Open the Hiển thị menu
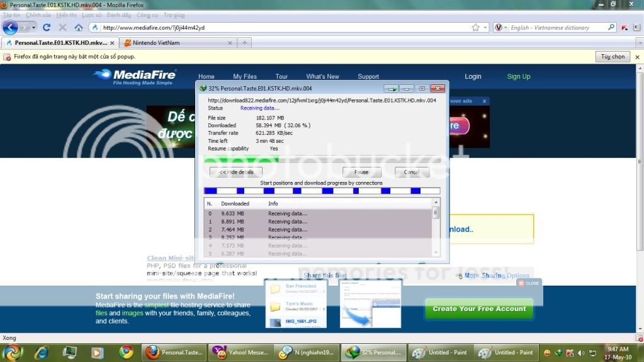Image resolution: width=644 pixels, height=362 pixels. click(x=67, y=15)
